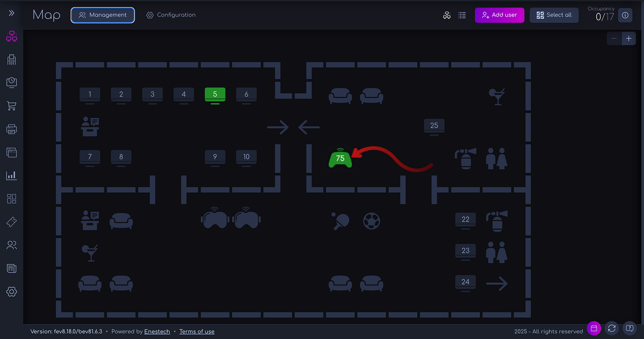The height and width of the screenshot is (339, 644).
Task: Open the window panel sidebar icon
Action: click(x=12, y=152)
